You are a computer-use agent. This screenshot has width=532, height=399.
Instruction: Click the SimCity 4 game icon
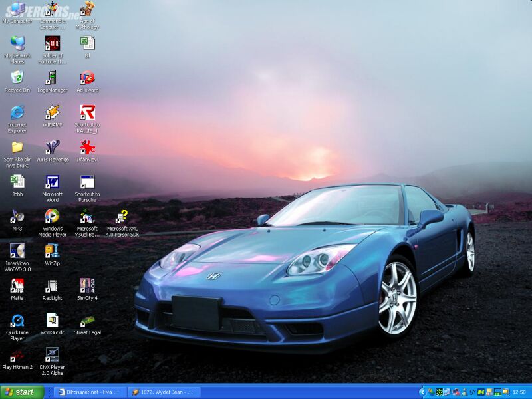click(x=87, y=285)
